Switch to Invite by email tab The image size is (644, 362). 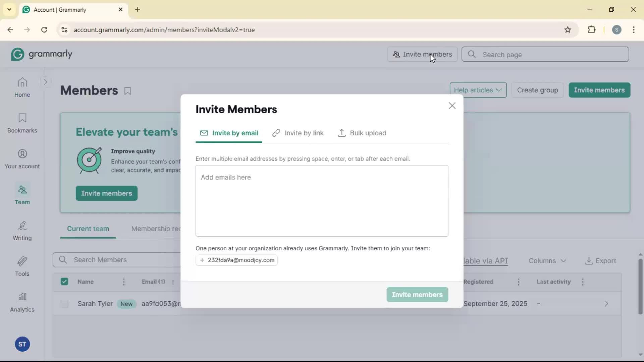229,133
